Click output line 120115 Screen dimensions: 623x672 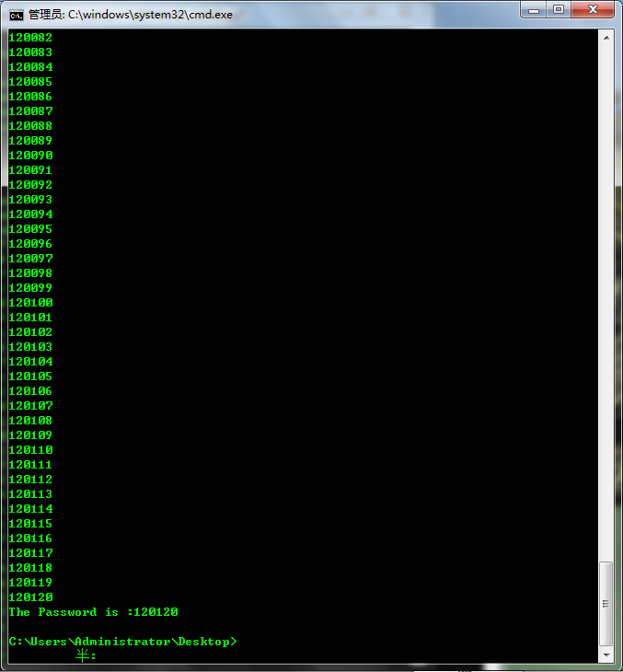[x=30, y=524]
